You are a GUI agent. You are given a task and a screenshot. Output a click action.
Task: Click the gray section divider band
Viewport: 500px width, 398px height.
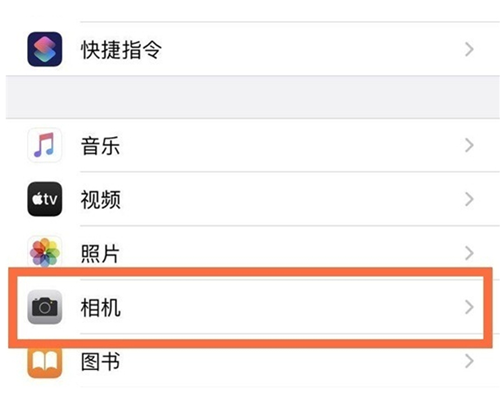(x=253, y=97)
